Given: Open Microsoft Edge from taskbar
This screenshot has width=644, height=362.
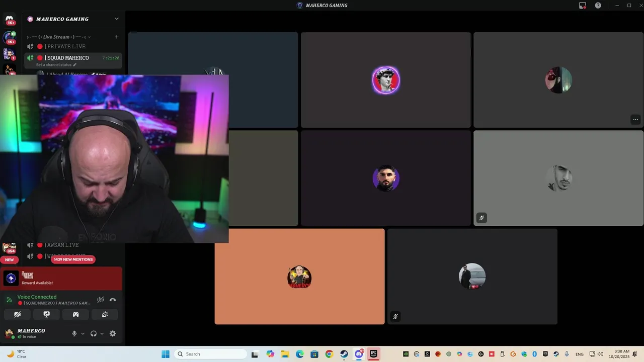Looking at the screenshot, I should coord(299,354).
